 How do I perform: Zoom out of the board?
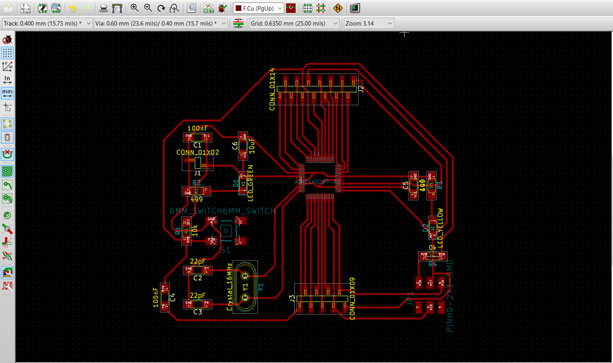pyautogui.click(x=148, y=8)
